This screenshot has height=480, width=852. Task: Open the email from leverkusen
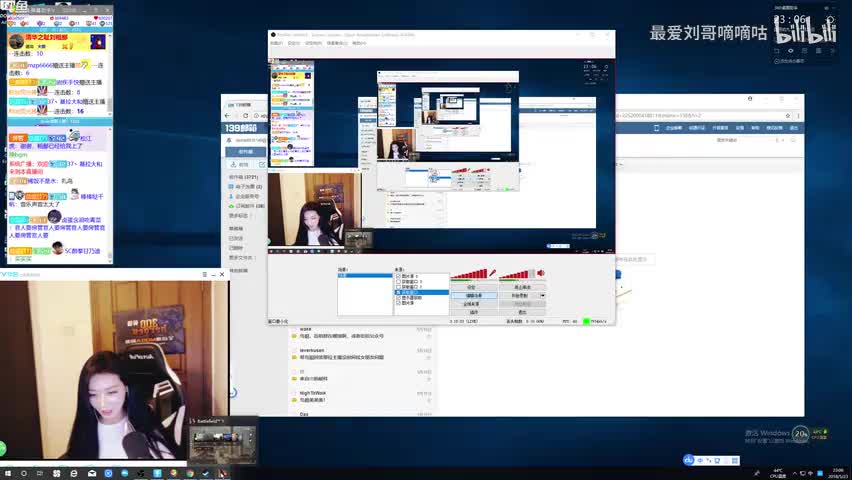click(361, 354)
